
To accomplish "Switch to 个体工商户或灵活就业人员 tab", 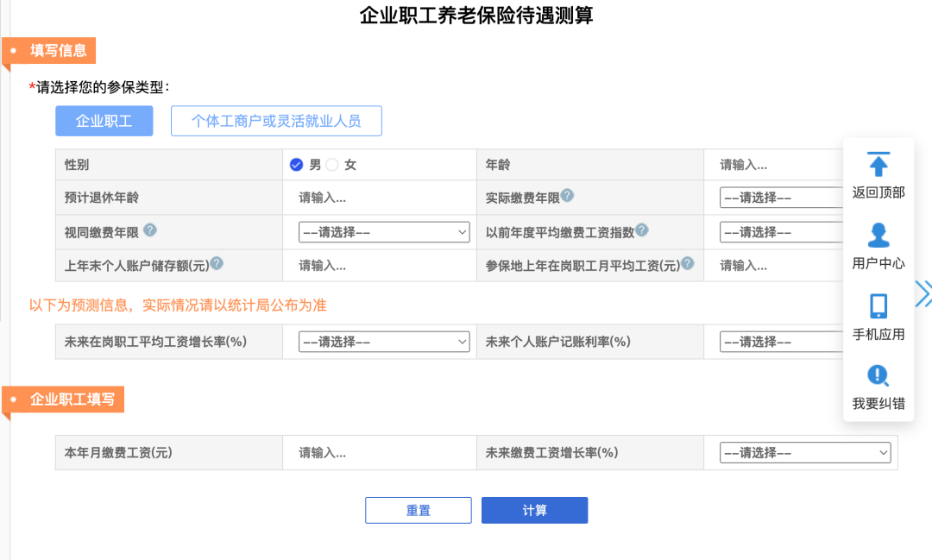I will click(276, 122).
